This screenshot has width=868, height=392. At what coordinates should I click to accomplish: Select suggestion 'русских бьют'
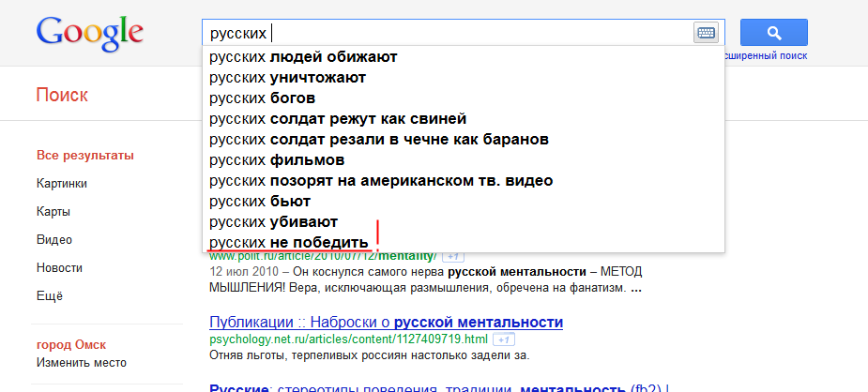(464, 202)
